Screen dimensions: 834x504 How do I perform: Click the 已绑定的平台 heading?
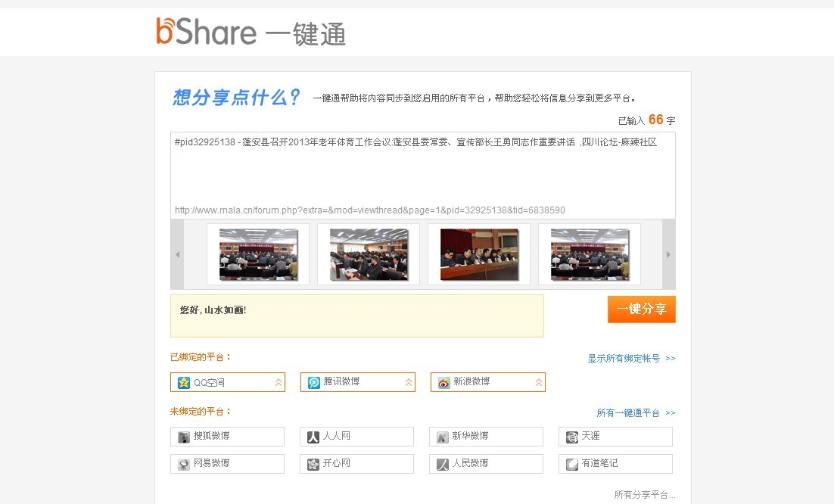coord(201,357)
